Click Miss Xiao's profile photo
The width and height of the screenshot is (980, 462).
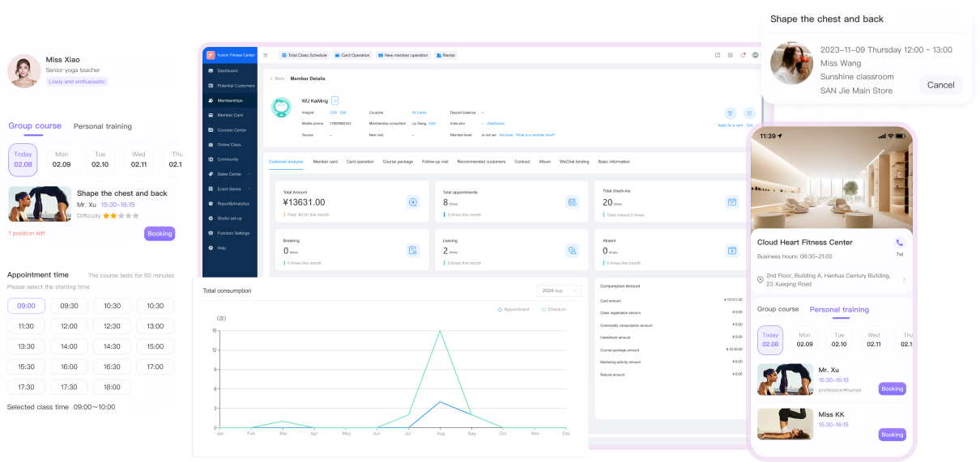pyautogui.click(x=24, y=71)
